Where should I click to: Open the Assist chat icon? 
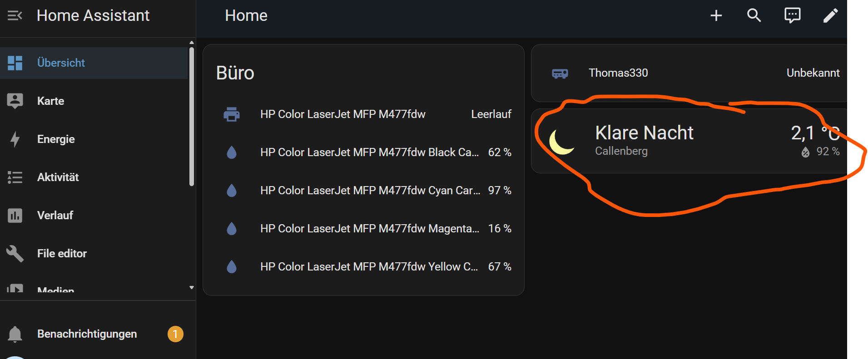(792, 16)
